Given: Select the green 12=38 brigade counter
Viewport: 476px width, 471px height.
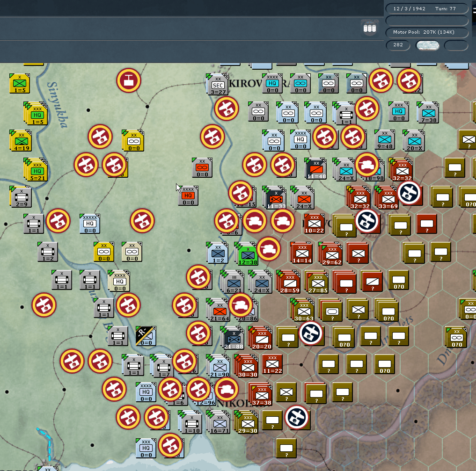Looking at the screenshot, I should tap(246, 254).
